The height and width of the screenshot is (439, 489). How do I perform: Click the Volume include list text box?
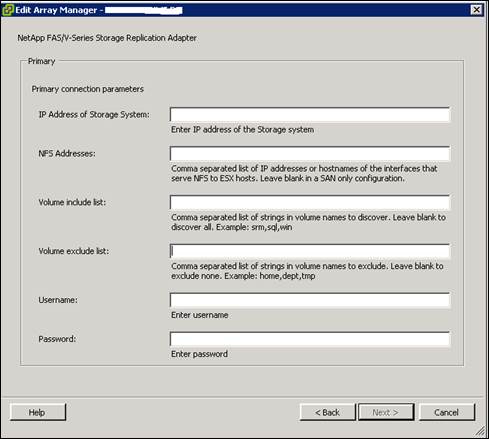(310, 202)
